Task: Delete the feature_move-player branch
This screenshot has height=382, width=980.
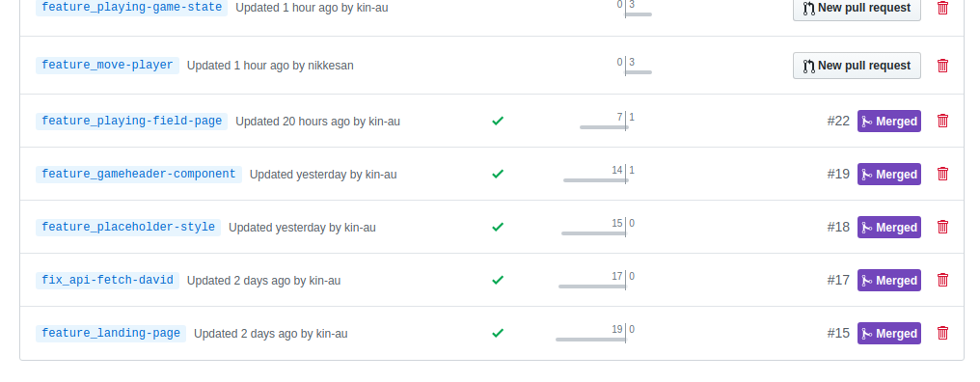Action: coord(942,65)
